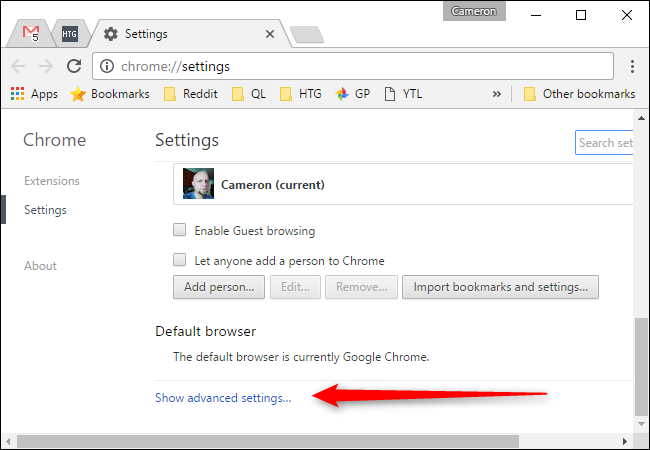Click the Cameron profile button
This screenshot has width=650, height=450.
tap(474, 11)
